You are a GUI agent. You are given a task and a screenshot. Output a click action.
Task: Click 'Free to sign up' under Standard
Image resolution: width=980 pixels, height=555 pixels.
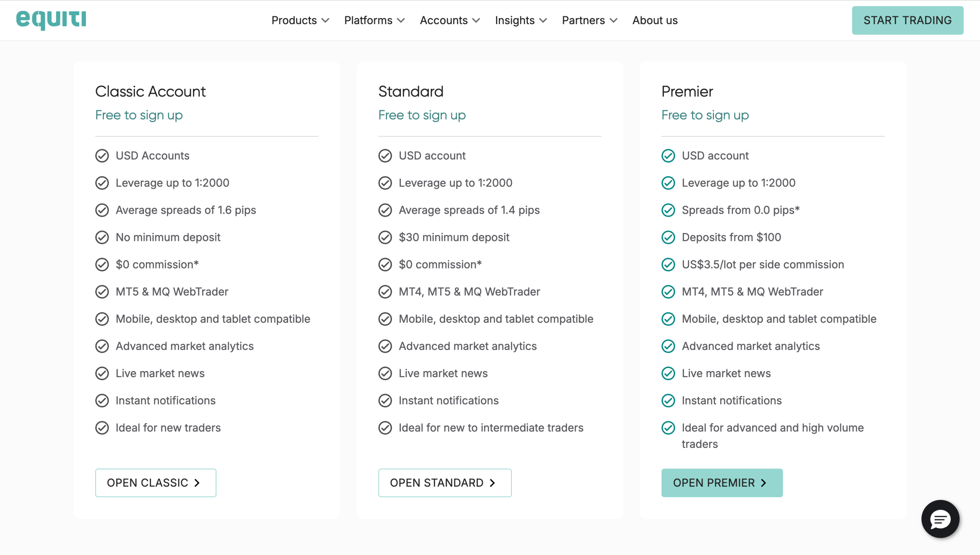(x=422, y=115)
